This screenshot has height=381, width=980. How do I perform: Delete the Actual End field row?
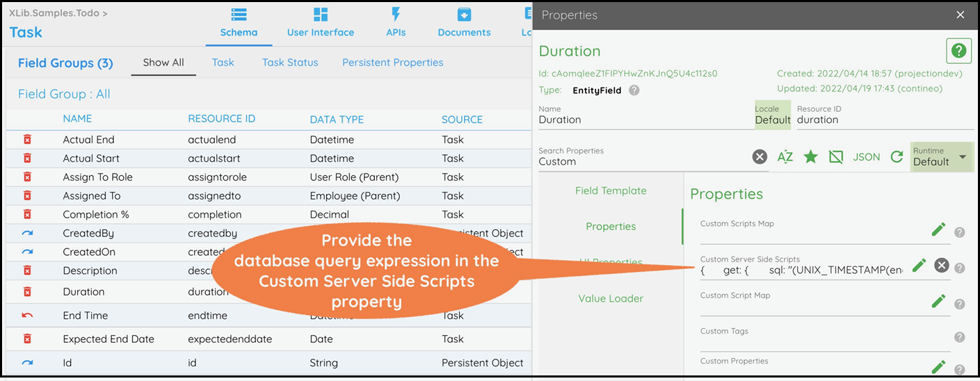(27, 140)
